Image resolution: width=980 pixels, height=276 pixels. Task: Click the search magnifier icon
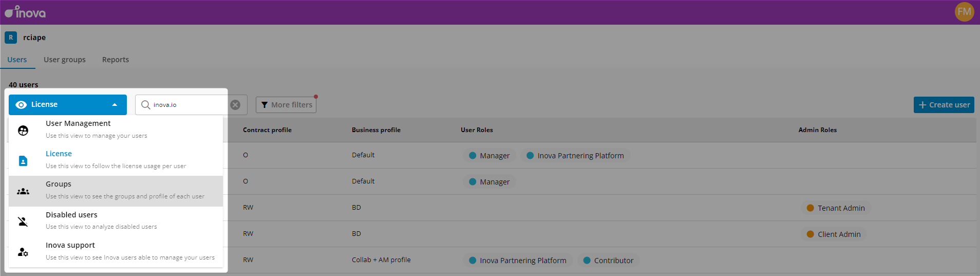146,105
